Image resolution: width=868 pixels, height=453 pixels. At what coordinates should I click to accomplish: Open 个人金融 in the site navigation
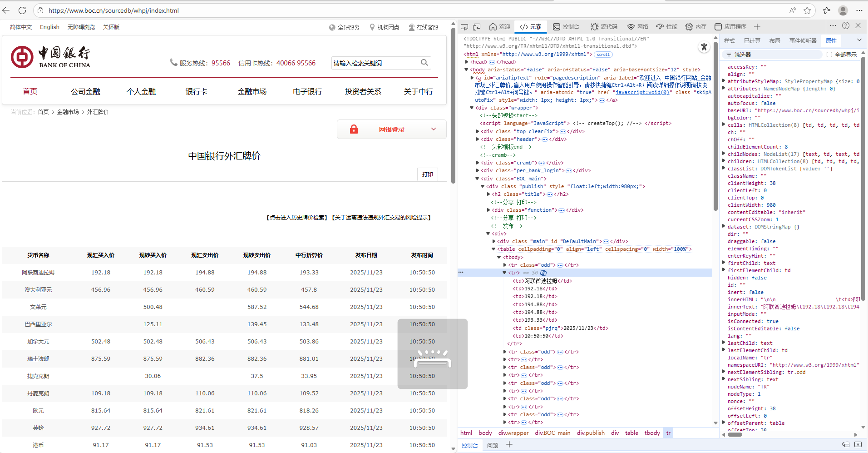[x=141, y=91]
